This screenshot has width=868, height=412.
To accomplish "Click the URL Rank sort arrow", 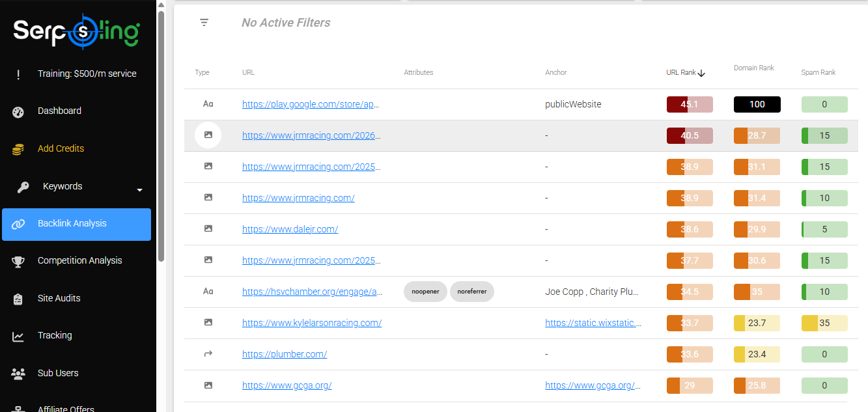I will click(x=701, y=73).
